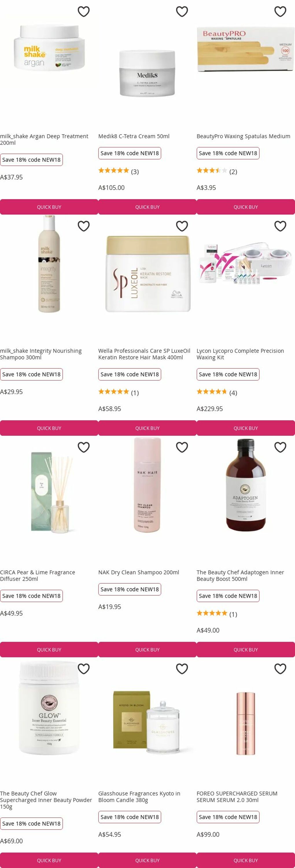Image resolution: width=295 pixels, height=868 pixels.
Task: Add Beauty Chef Adaptogen to wishlist
Action: 280,447
